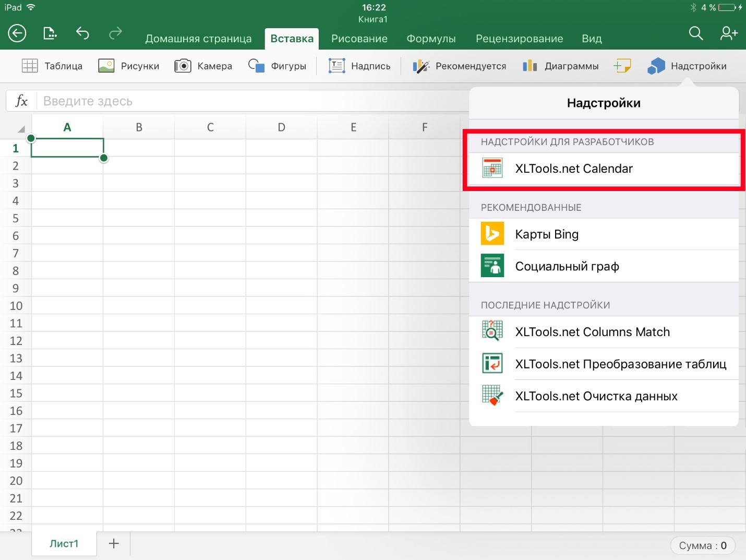Click XLTools.net Очистка данных text
The width and height of the screenshot is (746, 560).
(x=596, y=396)
